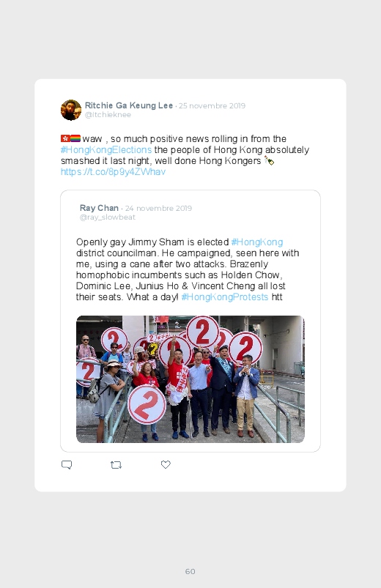This screenshot has width=381, height=588.
Task: Click the 24 novembre 2019 timestamp
Action: 158,208
